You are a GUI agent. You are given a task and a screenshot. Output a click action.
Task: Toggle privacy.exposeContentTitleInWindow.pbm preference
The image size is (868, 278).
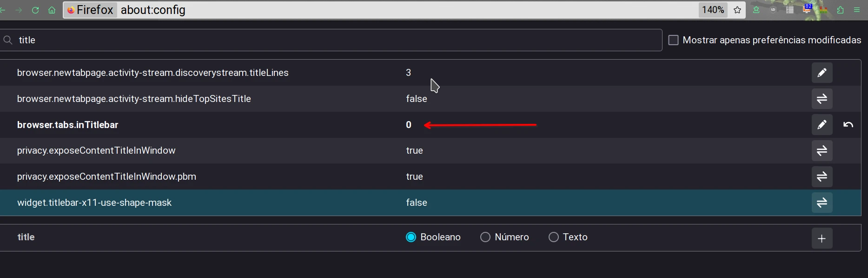pos(822,176)
